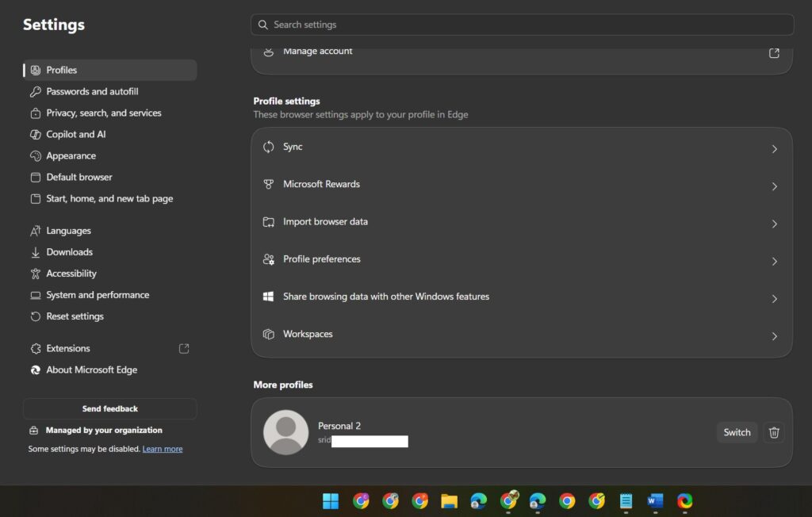Expand the Sync row chevron
812x517 pixels.
pyautogui.click(x=774, y=149)
